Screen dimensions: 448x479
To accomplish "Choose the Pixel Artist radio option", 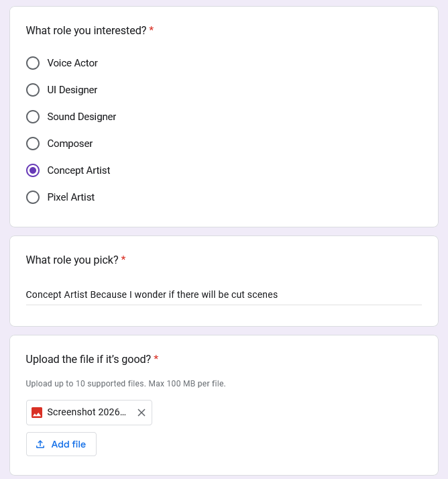I will coord(33,197).
